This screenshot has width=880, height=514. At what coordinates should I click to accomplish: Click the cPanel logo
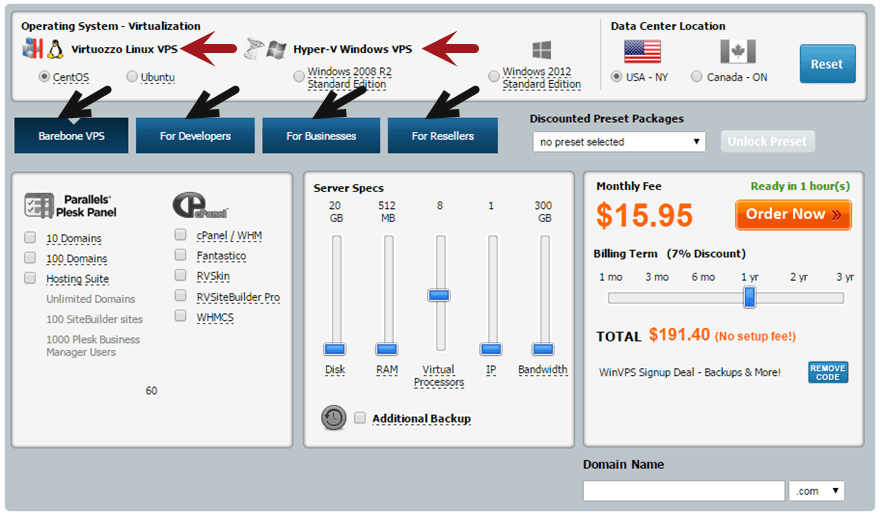click(200, 205)
